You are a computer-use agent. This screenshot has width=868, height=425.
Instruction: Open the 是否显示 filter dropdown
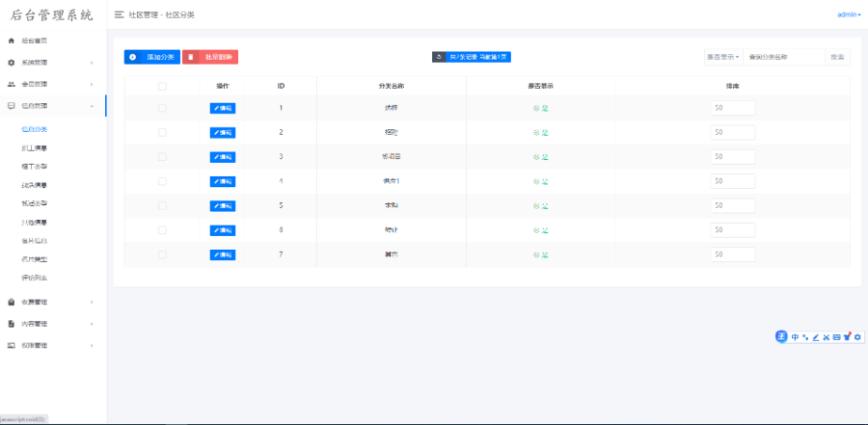(722, 57)
